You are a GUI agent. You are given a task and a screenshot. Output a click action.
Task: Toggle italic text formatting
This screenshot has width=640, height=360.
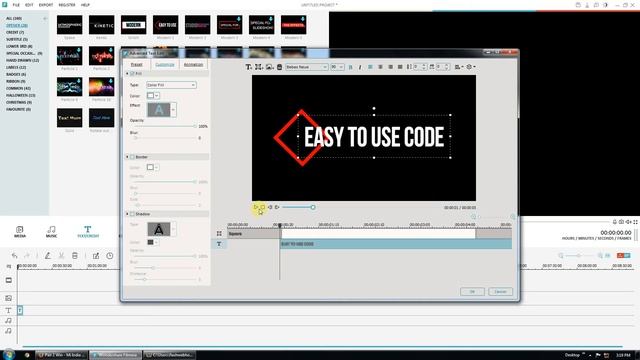point(360,67)
